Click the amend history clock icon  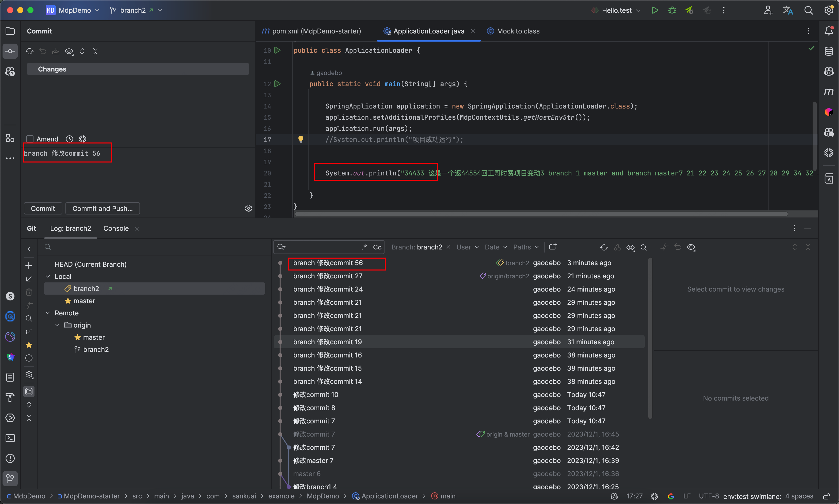click(69, 138)
